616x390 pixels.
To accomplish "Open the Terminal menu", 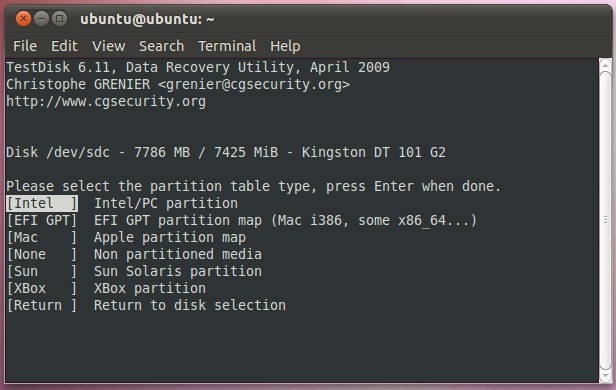I will (227, 46).
